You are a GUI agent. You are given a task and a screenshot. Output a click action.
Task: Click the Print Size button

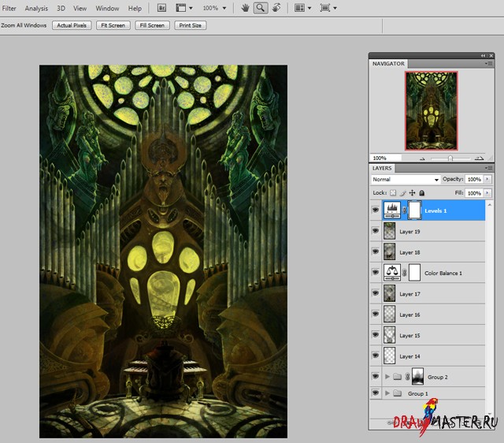[191, 25]
